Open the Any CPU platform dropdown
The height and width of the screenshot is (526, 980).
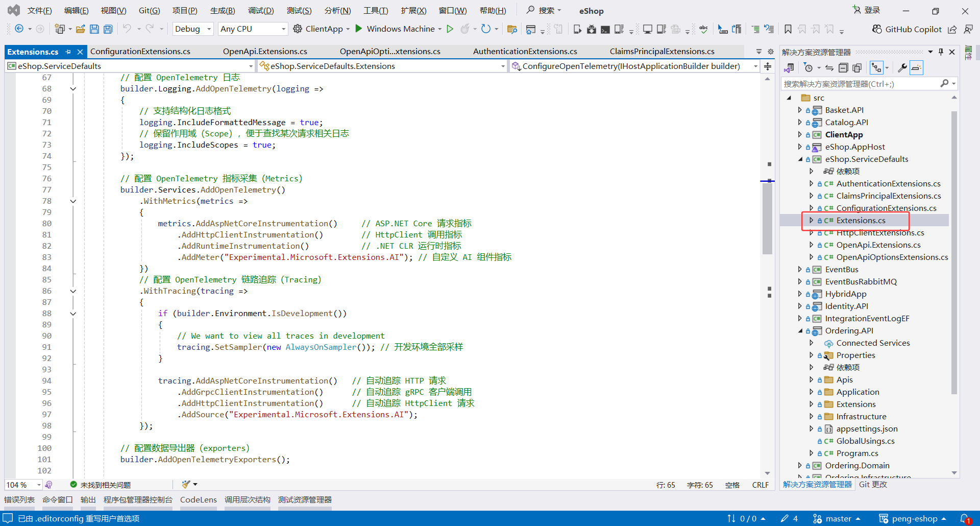(x=253, y=29)
